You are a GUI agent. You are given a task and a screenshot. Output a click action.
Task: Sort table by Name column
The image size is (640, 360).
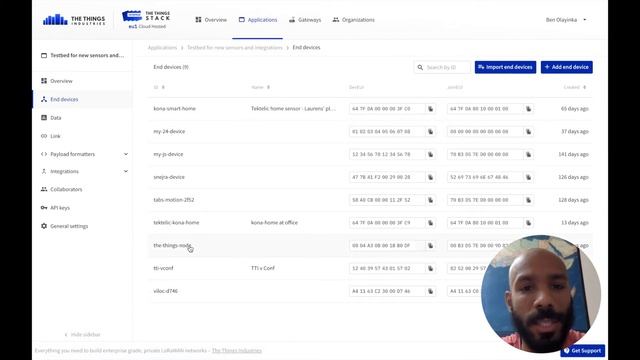[260, 87]
